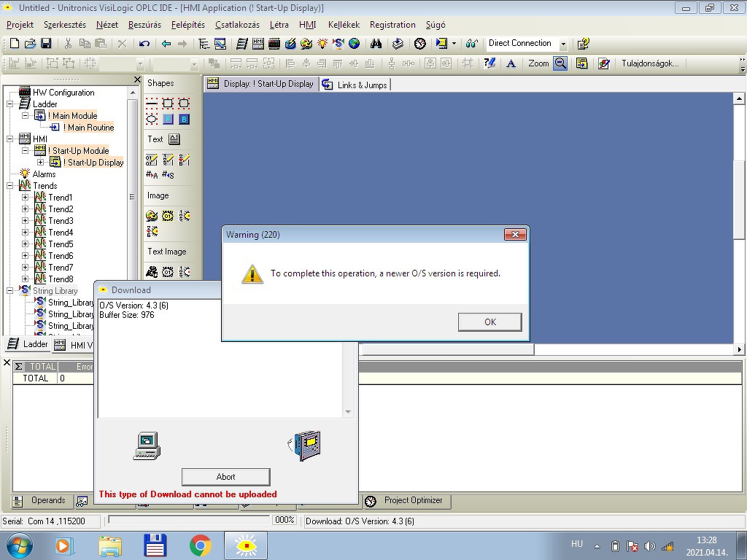This screenshot has height=560, width=747.
Task: Click the horizontal scrollbar right arrow
Action: pyautogui.click(x=739, y=349)
